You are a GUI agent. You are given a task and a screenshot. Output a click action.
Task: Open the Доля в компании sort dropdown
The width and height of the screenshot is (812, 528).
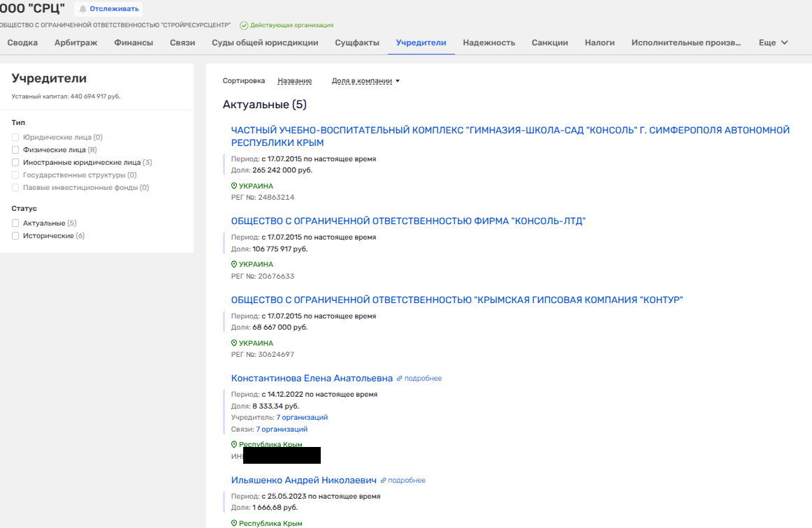pyautogui.click(x=365, y=81)
